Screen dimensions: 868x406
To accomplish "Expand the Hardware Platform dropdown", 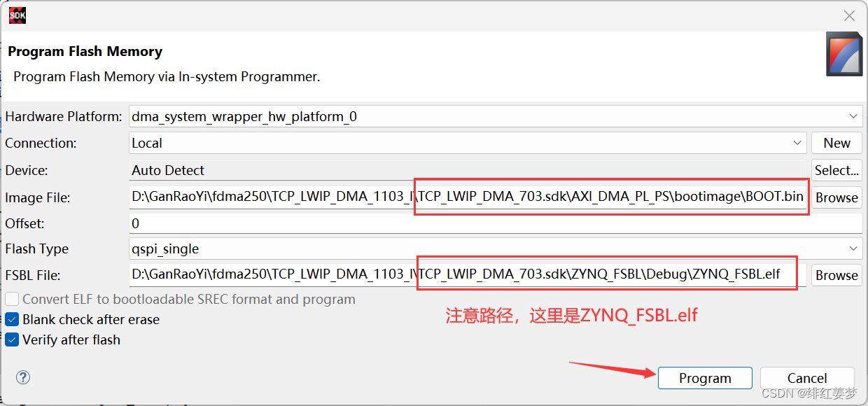I will click(x=853, y=116).
